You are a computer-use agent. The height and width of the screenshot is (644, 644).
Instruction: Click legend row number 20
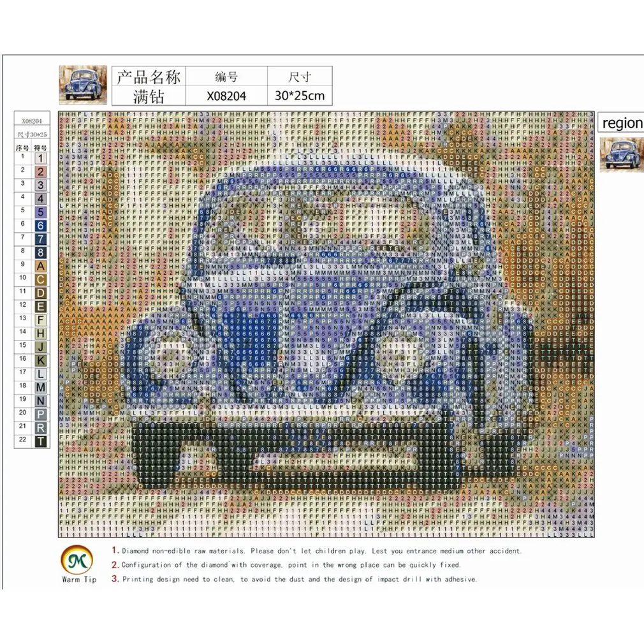click(22, 413)
